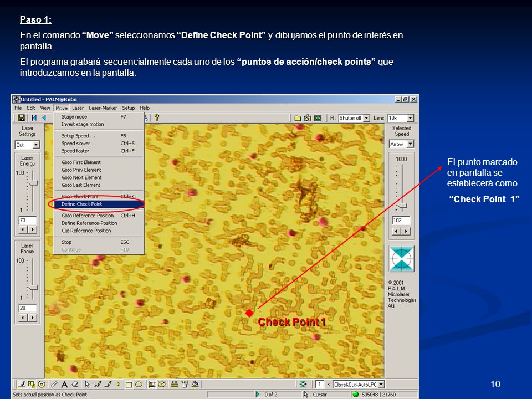532x399 pixels.
Task: Open the Laser menu
Action: [x=78, y=108]
